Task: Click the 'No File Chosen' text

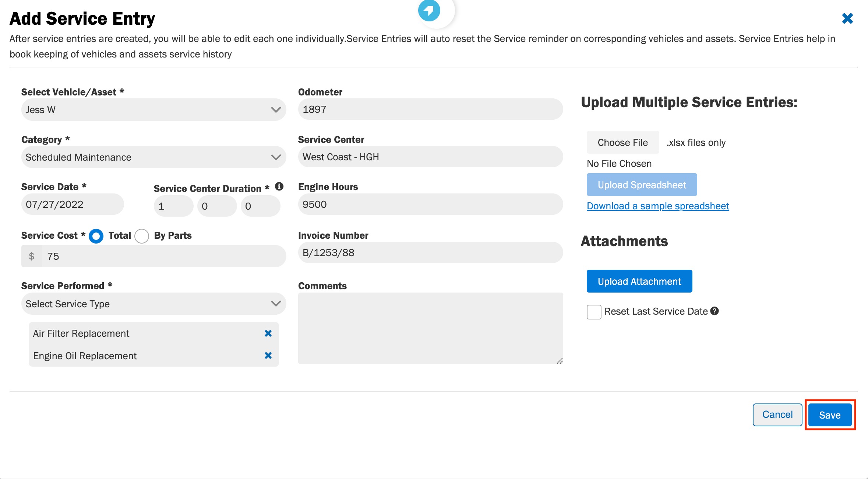Action: coord(619,164)
